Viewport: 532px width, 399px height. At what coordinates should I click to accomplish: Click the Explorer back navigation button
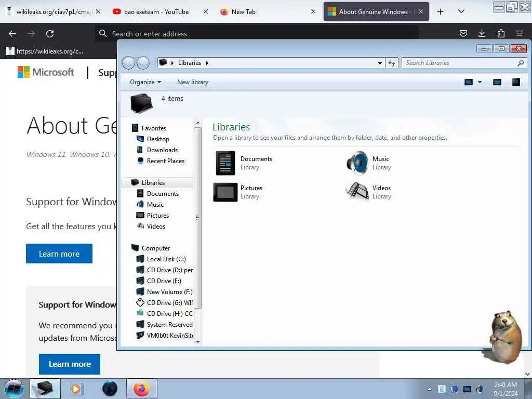128,63
